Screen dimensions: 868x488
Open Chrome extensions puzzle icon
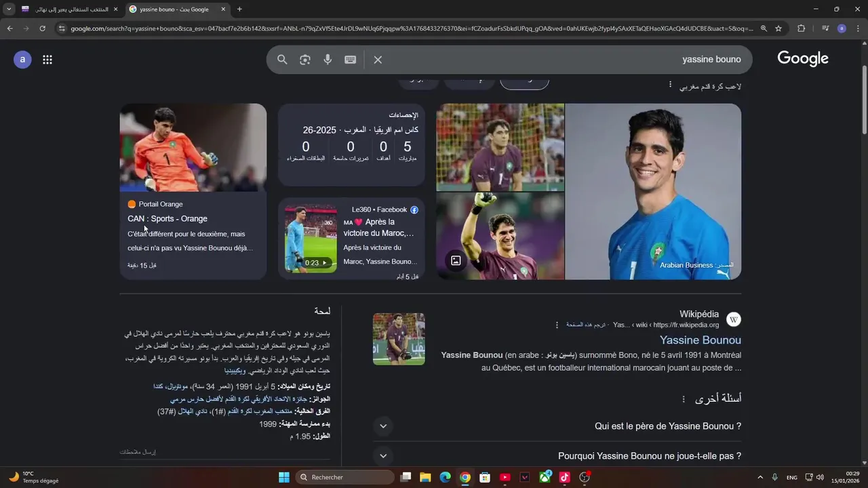click(x=802, y=28)
